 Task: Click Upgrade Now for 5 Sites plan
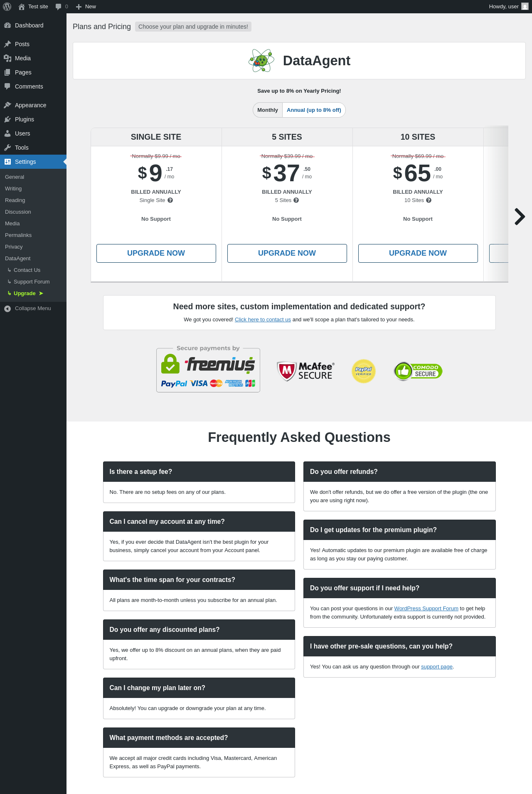[x=287, y=253]
